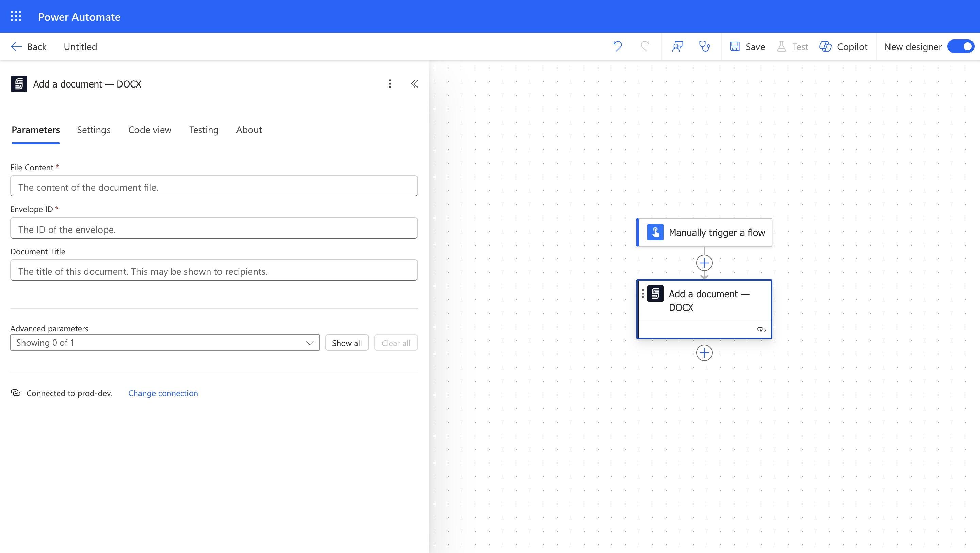Click the redo arrow icon
This screenshot has width=980, height=553.
click(x=645, y=46)
